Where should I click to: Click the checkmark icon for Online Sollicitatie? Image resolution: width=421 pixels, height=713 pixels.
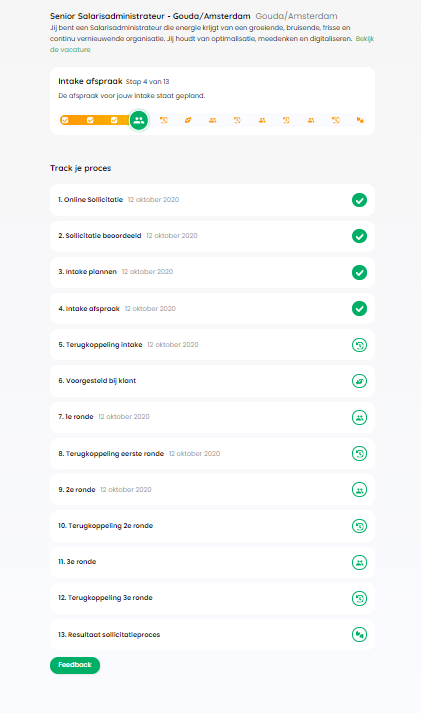tap(359, 200)
